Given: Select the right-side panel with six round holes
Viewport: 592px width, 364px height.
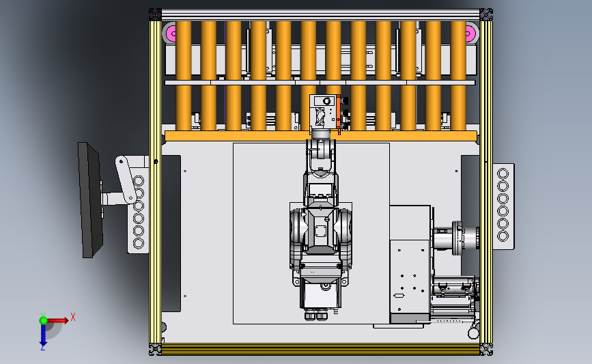Looking at the screenshot, I should [503, 206].
